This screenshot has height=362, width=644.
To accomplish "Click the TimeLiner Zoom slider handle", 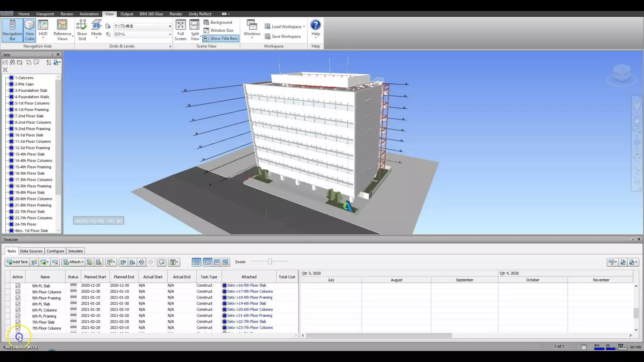I will (269, 261).
